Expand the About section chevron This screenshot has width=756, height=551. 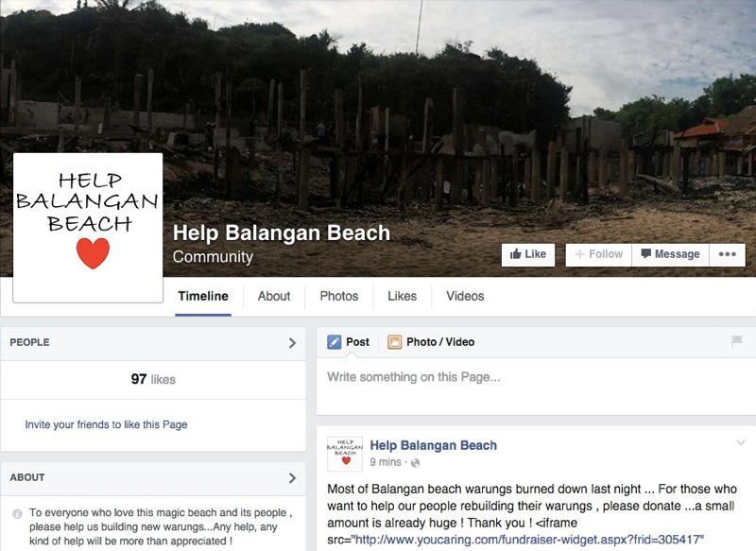point(292,477)
